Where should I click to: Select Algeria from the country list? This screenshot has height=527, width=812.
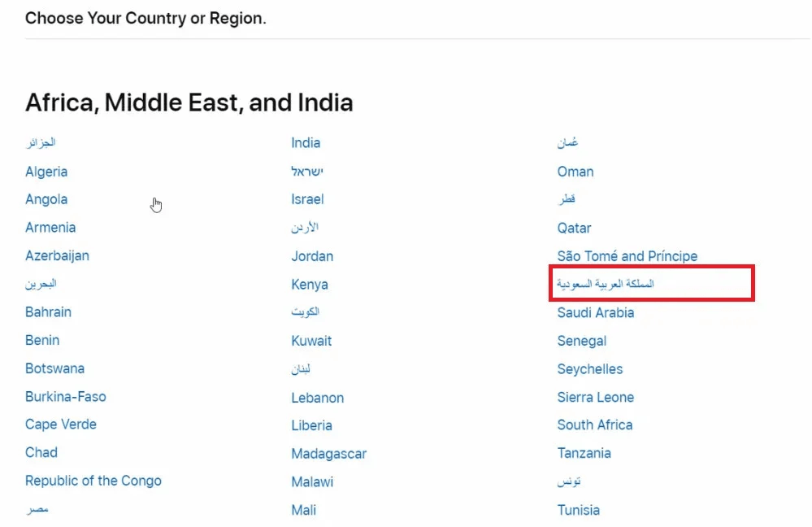[x=46, y=172]
